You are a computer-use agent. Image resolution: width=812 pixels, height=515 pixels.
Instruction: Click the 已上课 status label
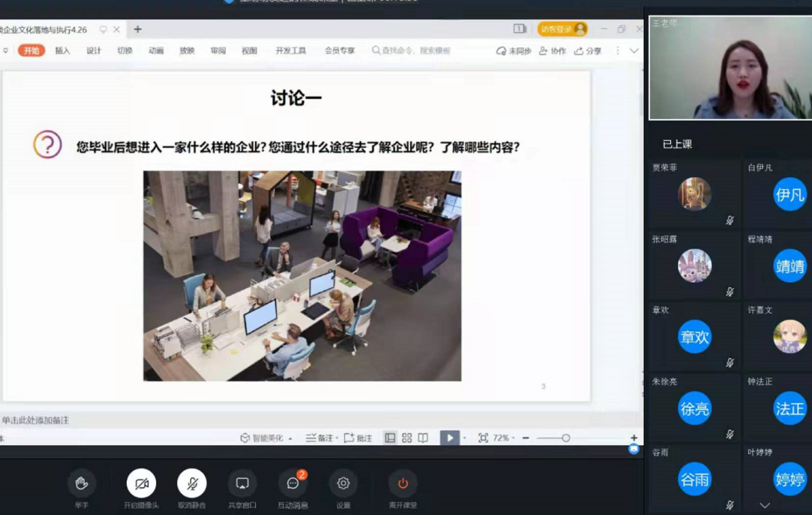click(677, 144)
